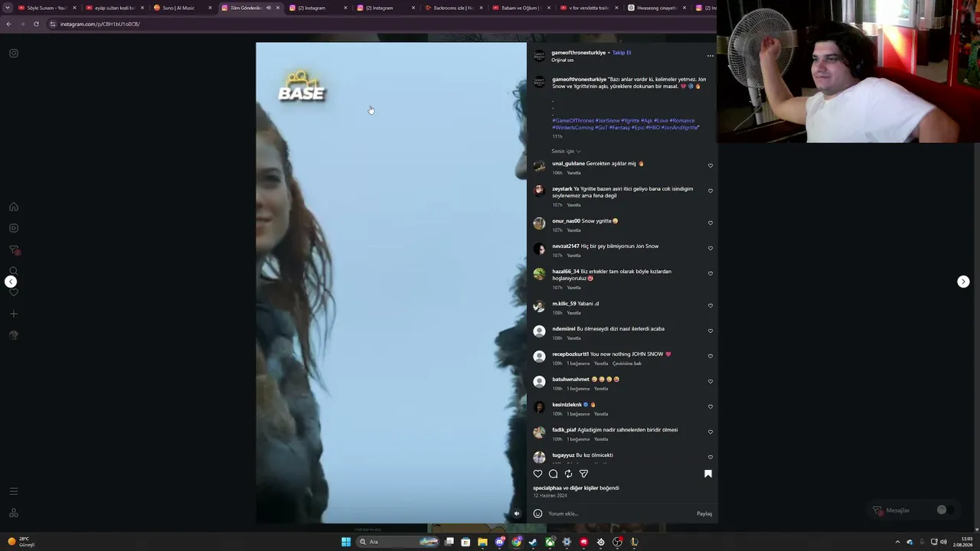Follow the account with 'Takip Et'
The width and height of the screenshot is (980, 551).
(622, 53)
